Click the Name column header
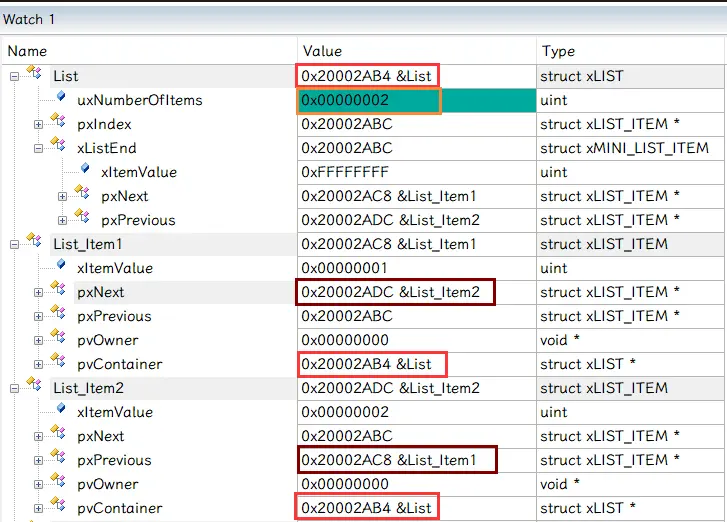The height and width of the screenshot is (522, 727). (27, 51)
